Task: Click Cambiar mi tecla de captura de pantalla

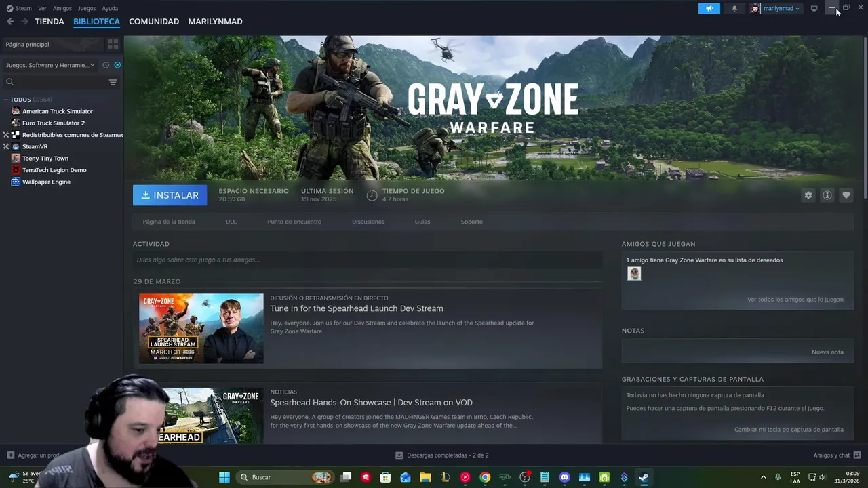Action: click(789, 430)
